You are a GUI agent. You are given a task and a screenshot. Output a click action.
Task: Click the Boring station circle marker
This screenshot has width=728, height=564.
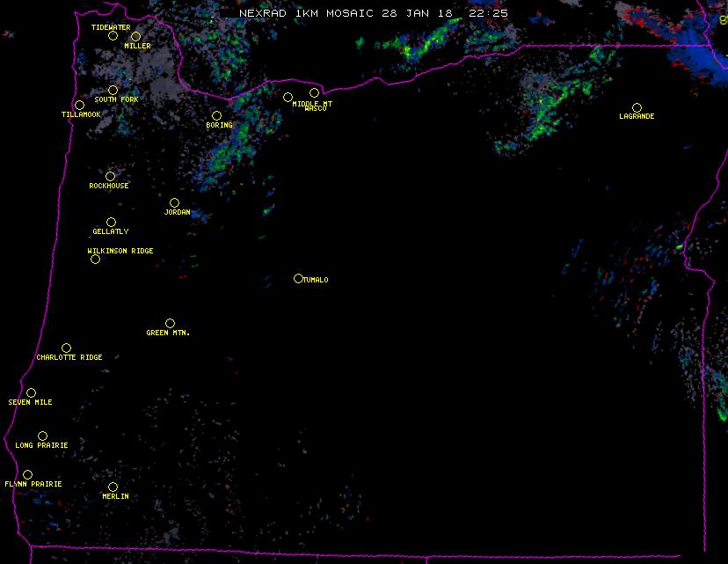pyautogui.click(x=216, y=115)
